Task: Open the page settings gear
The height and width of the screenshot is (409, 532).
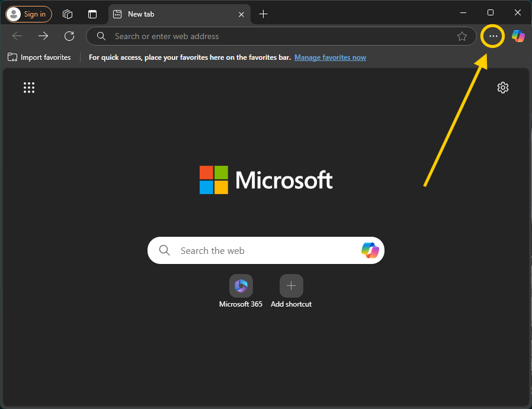Action: [x=503, y=88]
